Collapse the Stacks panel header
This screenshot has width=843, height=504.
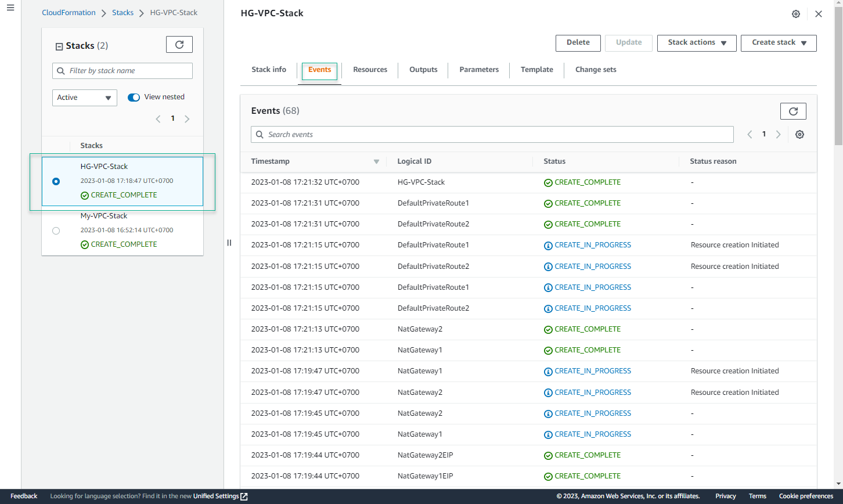point(59,46)
